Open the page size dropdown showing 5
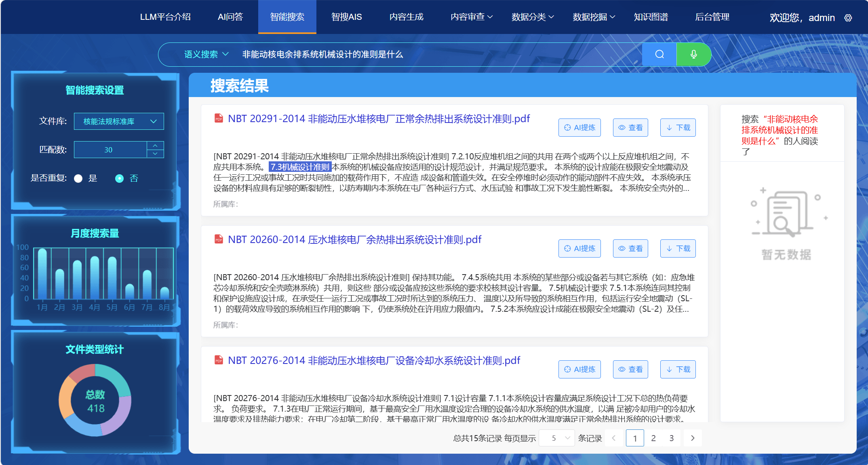Viewport: 868px width, 465px height. click(557, 438)
